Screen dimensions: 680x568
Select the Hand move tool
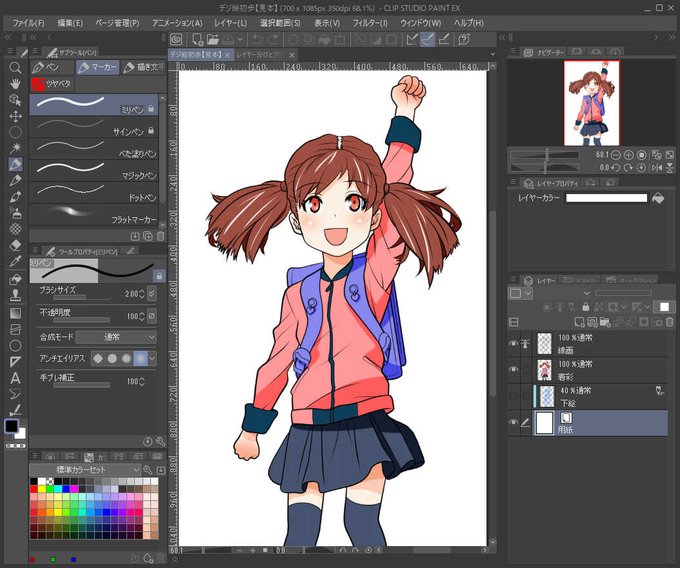click(15, 84)
